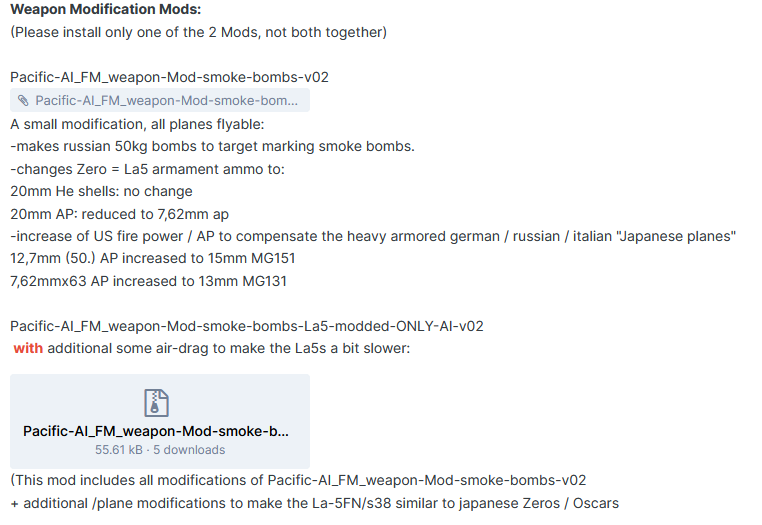Screen dimensions: 762x525
Task: Click the Weapon Modification Mods heading
Action: [x=105, y=9]
